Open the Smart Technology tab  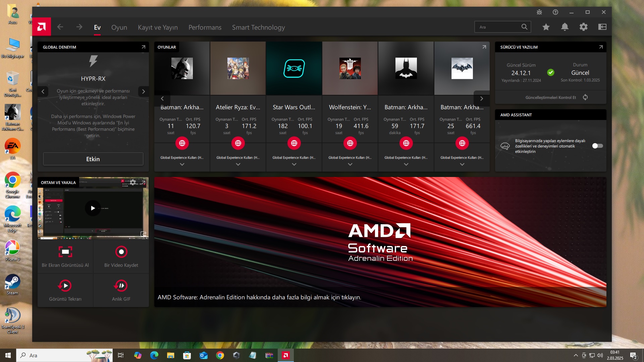(258, 27)
